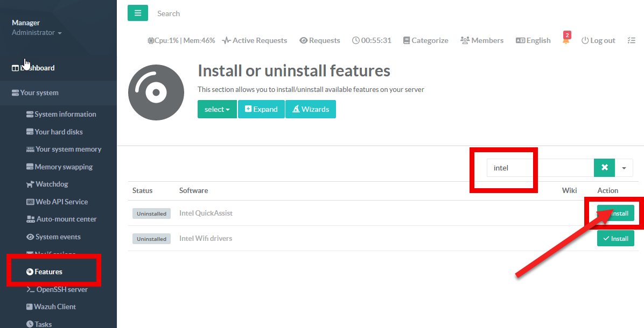The image size is (644, 328).
Task: Click the intel filter search field
Action: [x=538, y=168]
